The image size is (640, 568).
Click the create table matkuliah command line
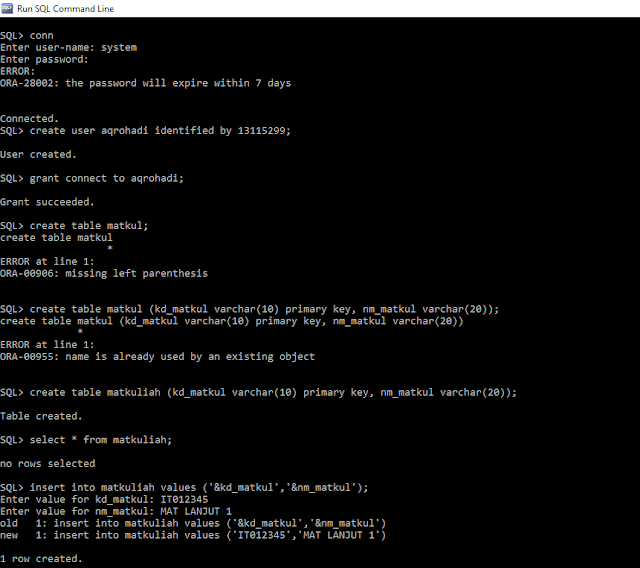tap(258, 393)
